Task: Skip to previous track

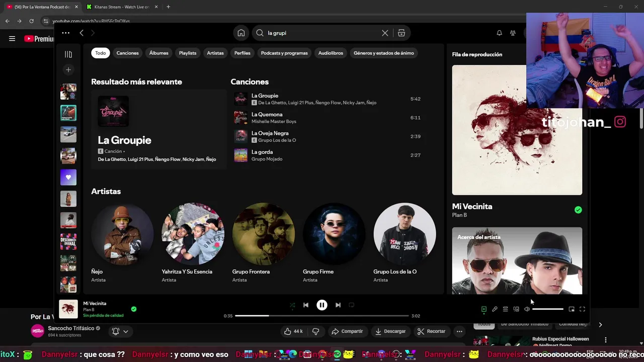Action: [306, 305]
